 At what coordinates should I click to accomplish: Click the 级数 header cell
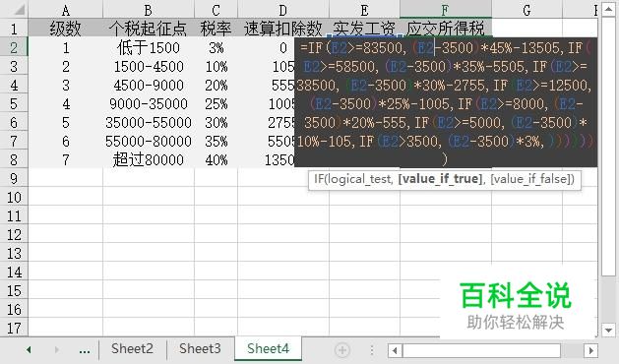pos(66,29)
